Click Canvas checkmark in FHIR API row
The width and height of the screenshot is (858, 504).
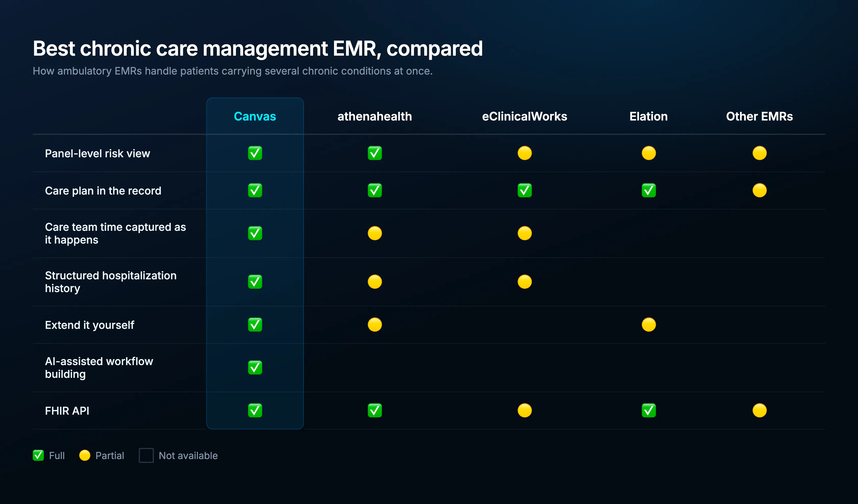(x=255, y=410)
